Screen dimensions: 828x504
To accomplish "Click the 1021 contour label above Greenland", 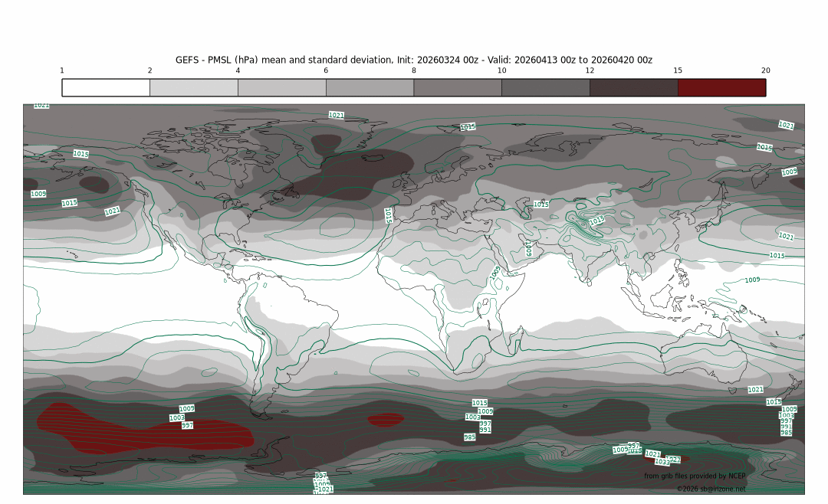I will [336, 115].
